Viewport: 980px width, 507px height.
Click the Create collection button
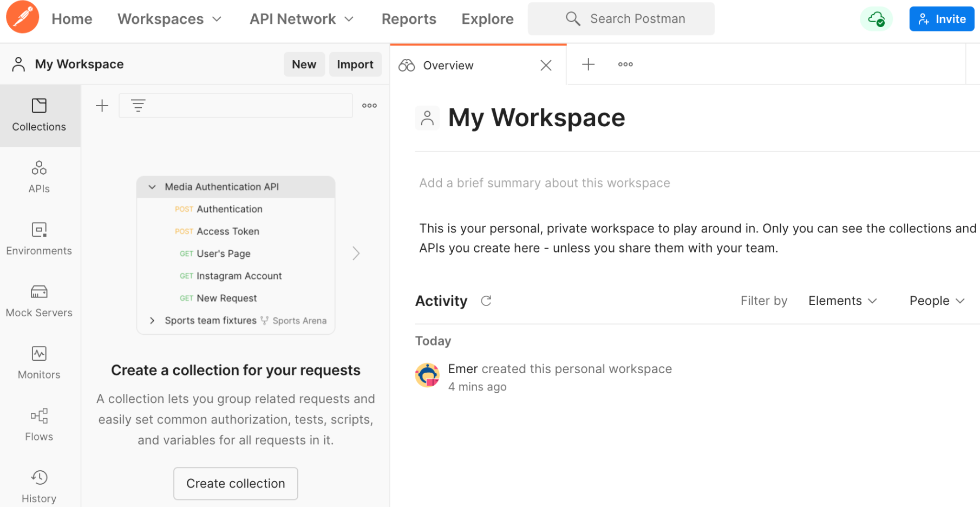[x=236, y=483]
